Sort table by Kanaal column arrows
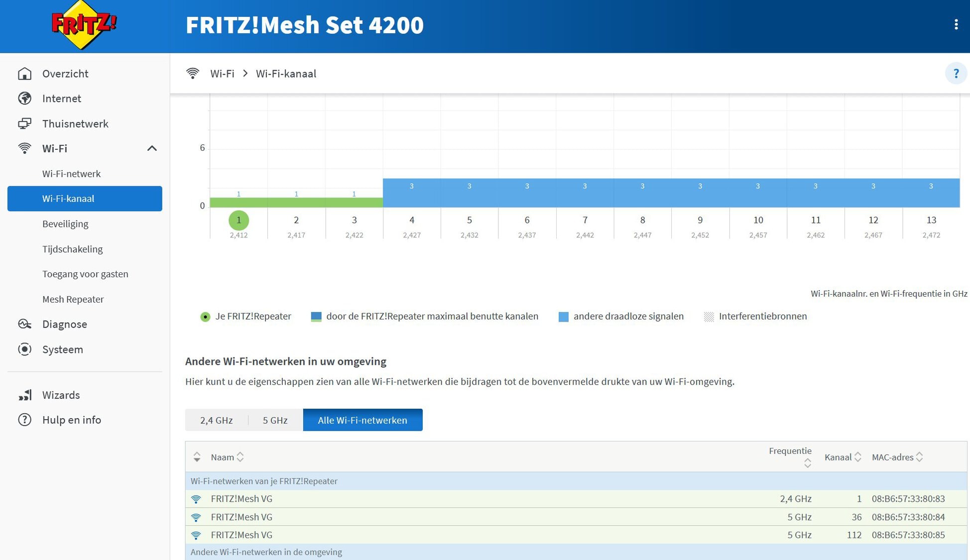Viewport: 970px width, 560px height. (x=857, y=457)
